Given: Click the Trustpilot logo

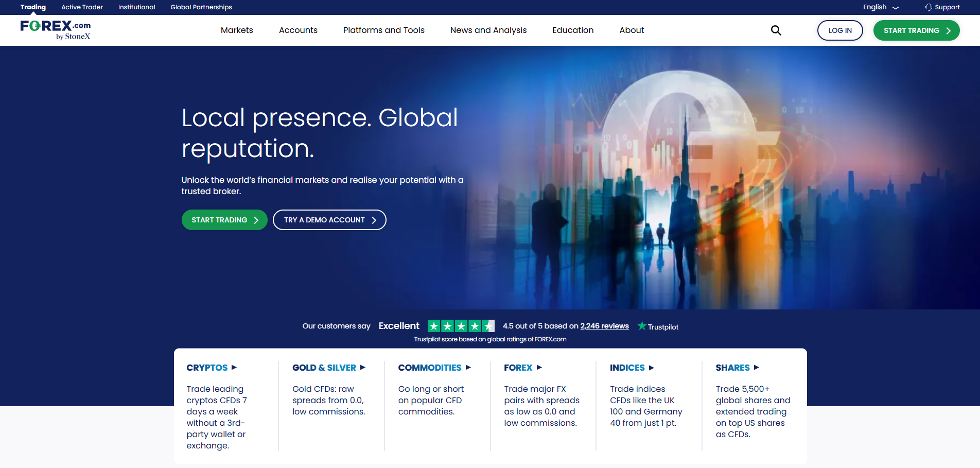Looking at the screenshot, I should pos(658,326).
